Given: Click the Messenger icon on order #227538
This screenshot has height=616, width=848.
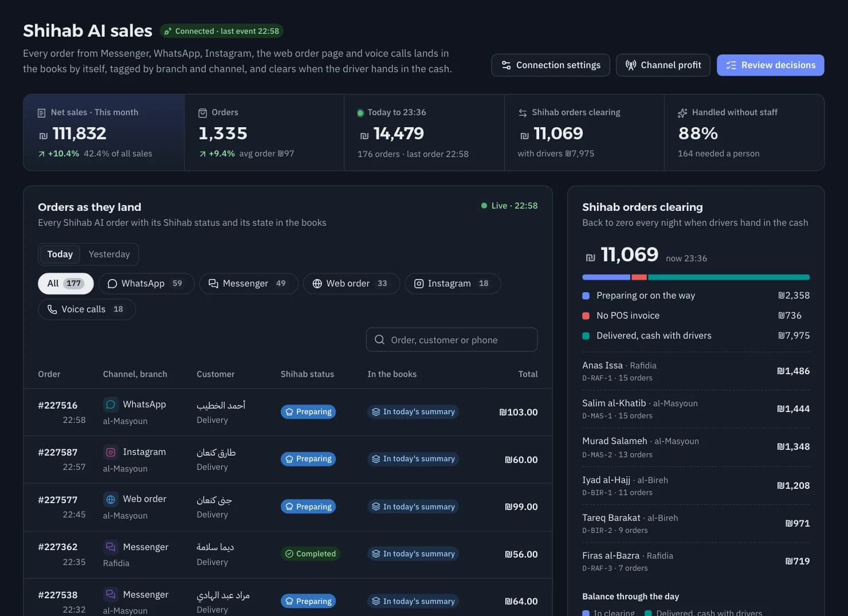Looking at the screenshot, I should coord(111,594).
